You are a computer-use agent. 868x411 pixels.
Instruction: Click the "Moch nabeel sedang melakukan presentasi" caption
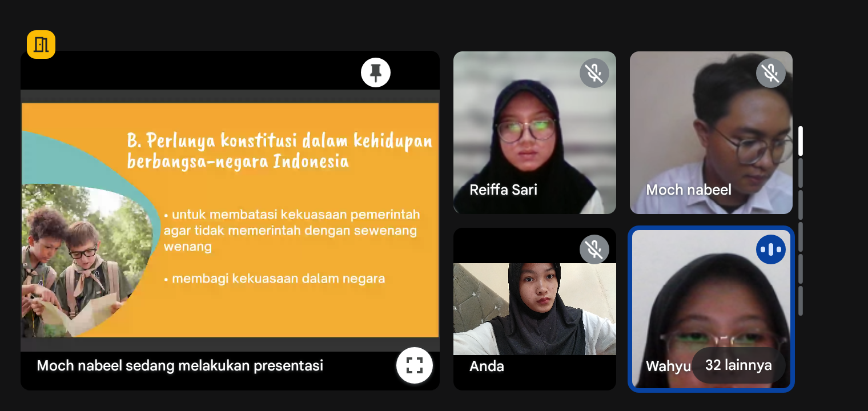tap(180, 365)
